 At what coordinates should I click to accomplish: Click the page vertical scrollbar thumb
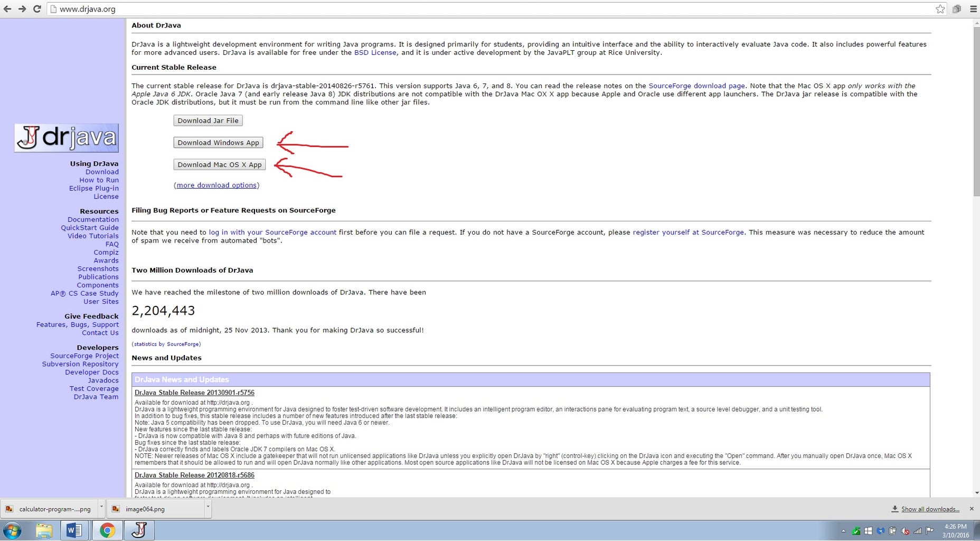click(x=976, y=111)
